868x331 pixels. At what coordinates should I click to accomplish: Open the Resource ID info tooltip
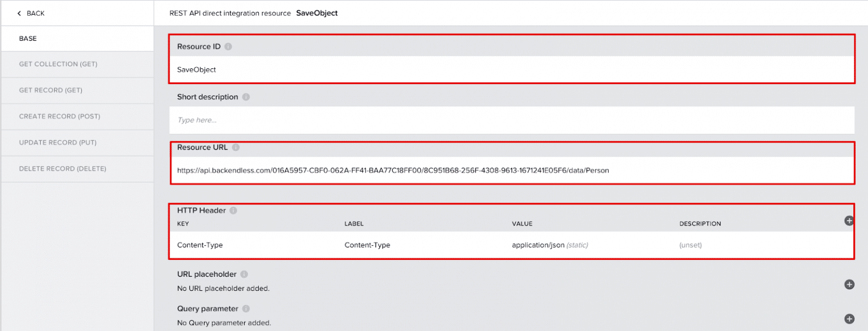[x=228, y=46]
